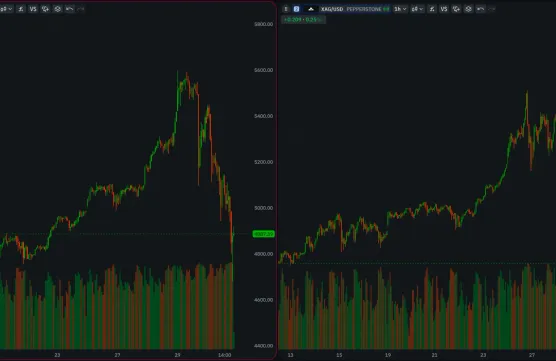Screen dimensions: 556x361
Task: Click the 13 date label on XAG/USD chart
Action: 290,355
